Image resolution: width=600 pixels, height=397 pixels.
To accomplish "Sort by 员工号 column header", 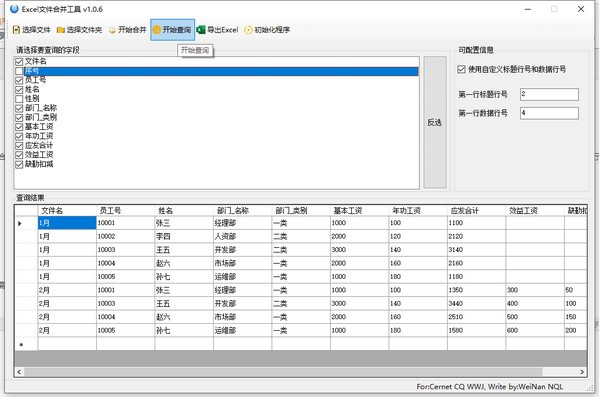I will point(125,210).
